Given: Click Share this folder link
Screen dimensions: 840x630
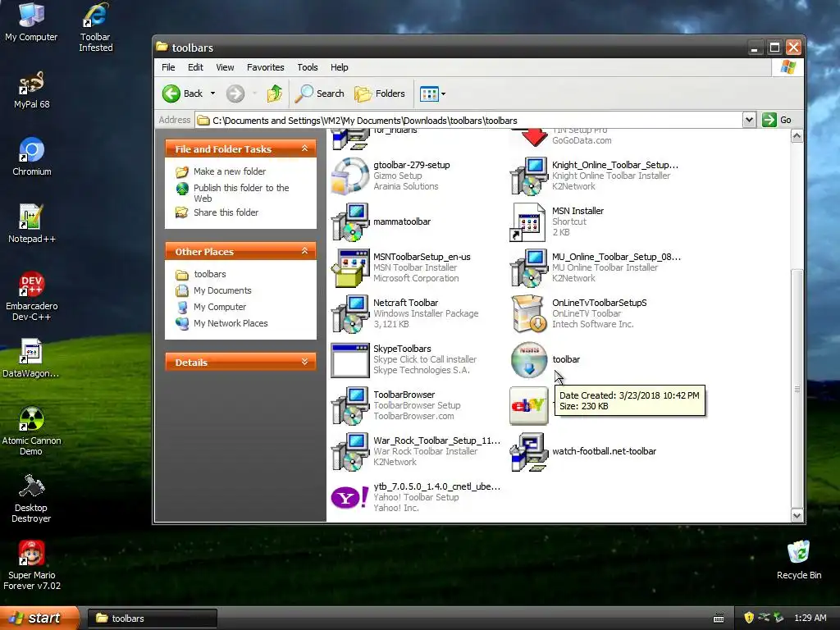Looking at the screenshot, I should point(226,212).
